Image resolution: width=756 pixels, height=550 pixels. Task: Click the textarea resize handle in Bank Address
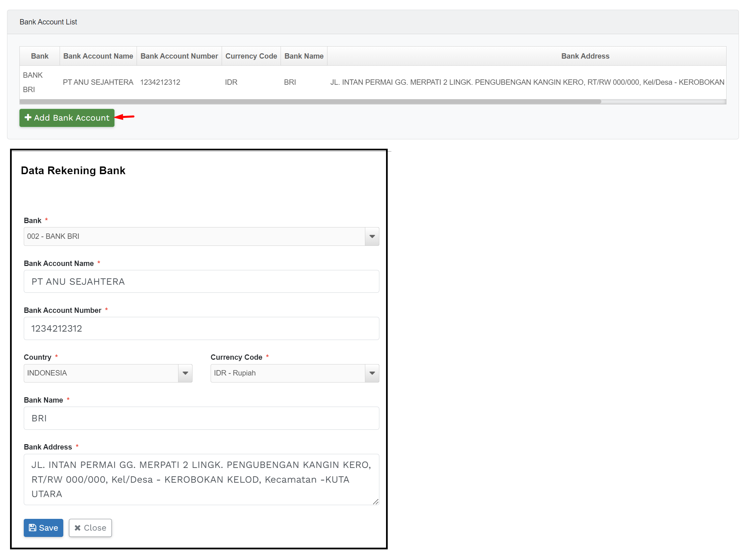pyautogui.click(x=376, y=501)
